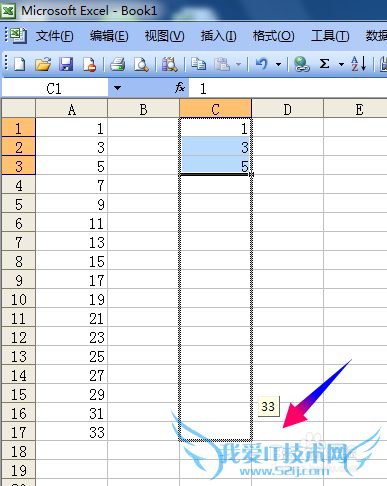387x486 pixels.
Task: Click the Excel workbook icon in menu bar
Action: [x=18, y=35]
